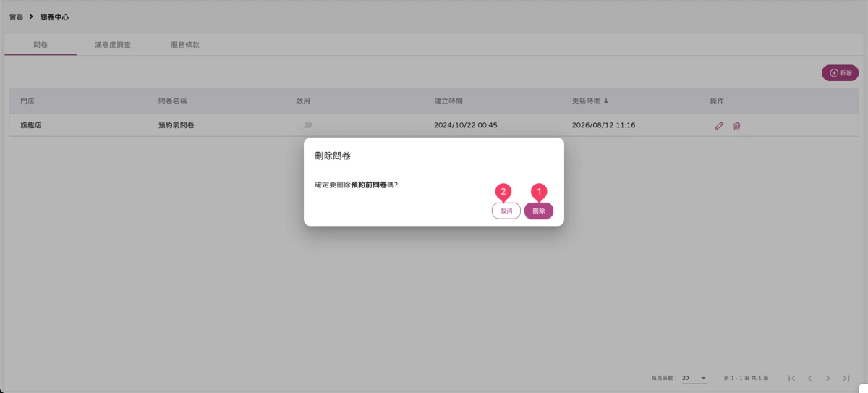This screenshot has height=393, width=868.
Task: Switch to the 問卷 tab
Action: point(41,45)
